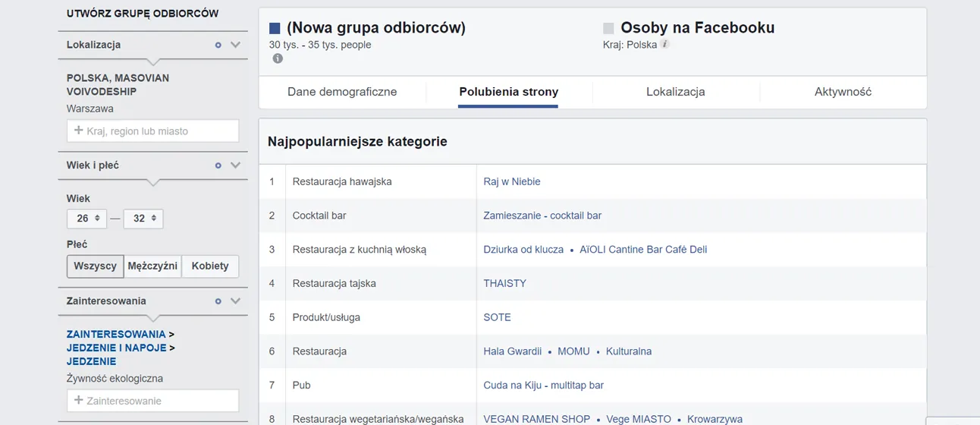Image resolution: width=980 pixels, height=425 pixels.
Task: Open Zamieszanie - cocktail bar link
Action: click(x=542, y=216)
